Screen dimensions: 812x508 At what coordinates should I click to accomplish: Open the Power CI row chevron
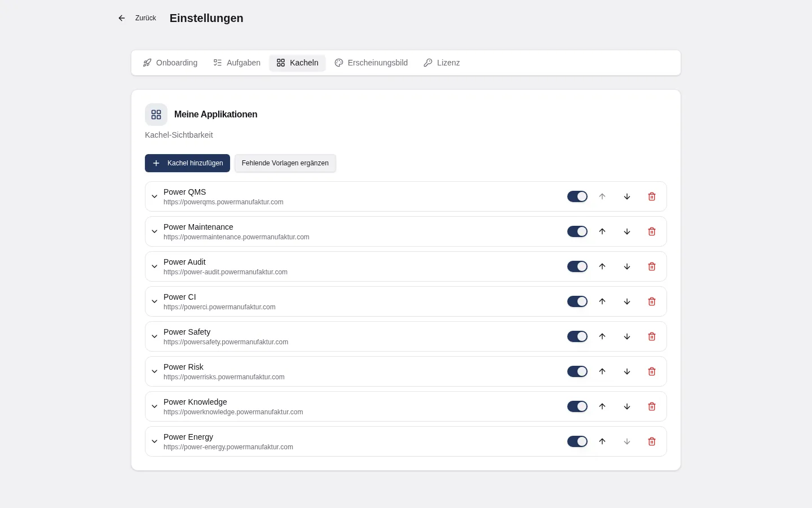click(x=155, y=301)
